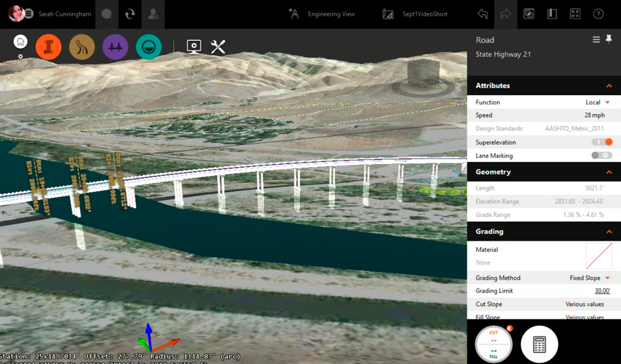Open the bookmark panel icon
Viewport: 621px width, 364px height.
pos(551,14)
